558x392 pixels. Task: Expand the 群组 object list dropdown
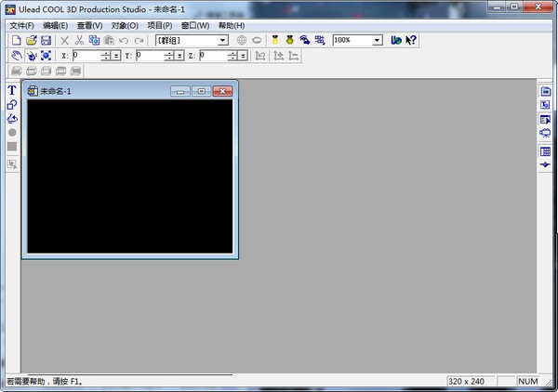pos(223,41)
